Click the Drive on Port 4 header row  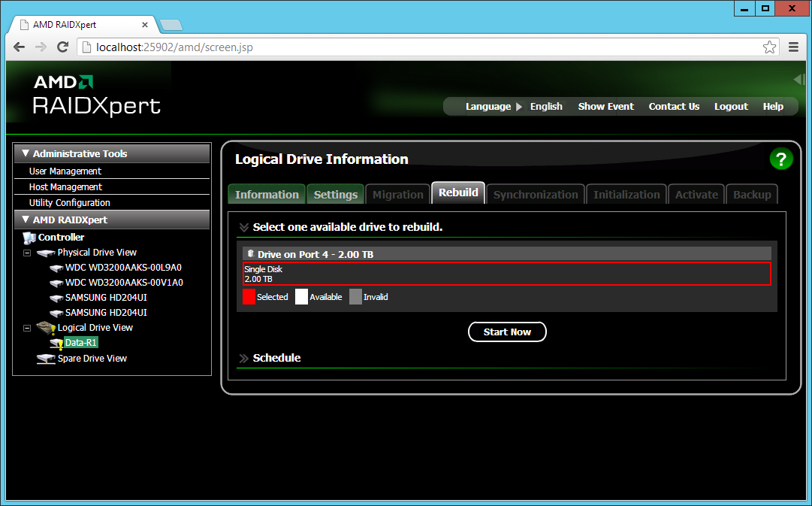[x=507, y=254]
